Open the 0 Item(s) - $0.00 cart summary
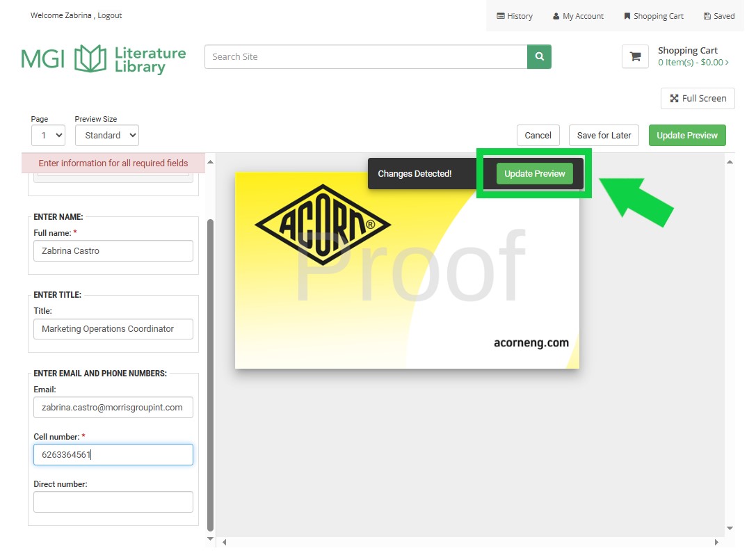The image size is (756, 560). click(x=693, y=62)
